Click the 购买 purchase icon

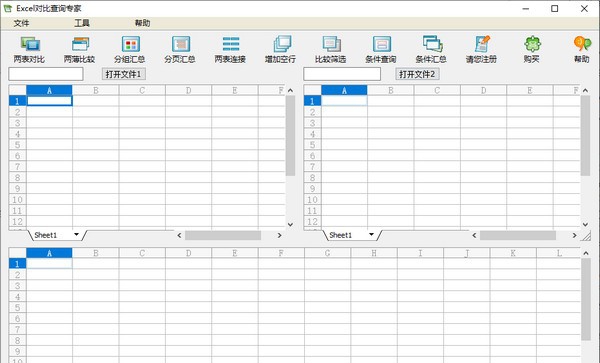[x=532, y=50]
